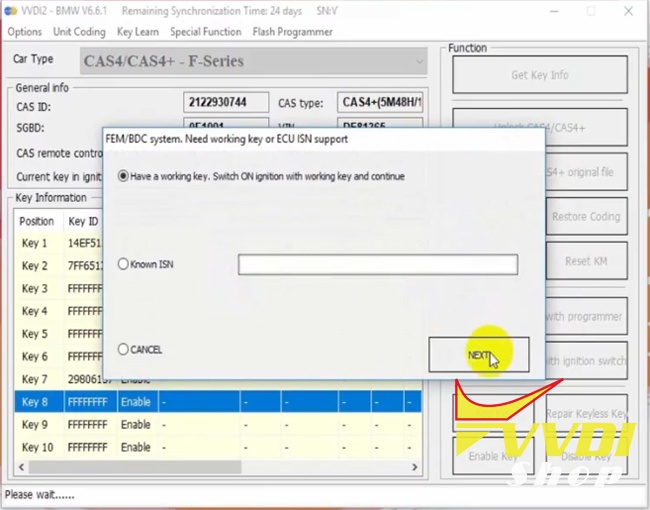Select the Key 6 row
Screen dimensions: 650x510
click(x=58, y=357)
